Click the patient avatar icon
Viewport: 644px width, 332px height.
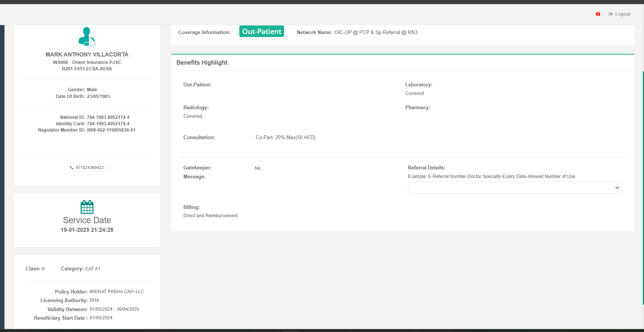coord(87,37)
